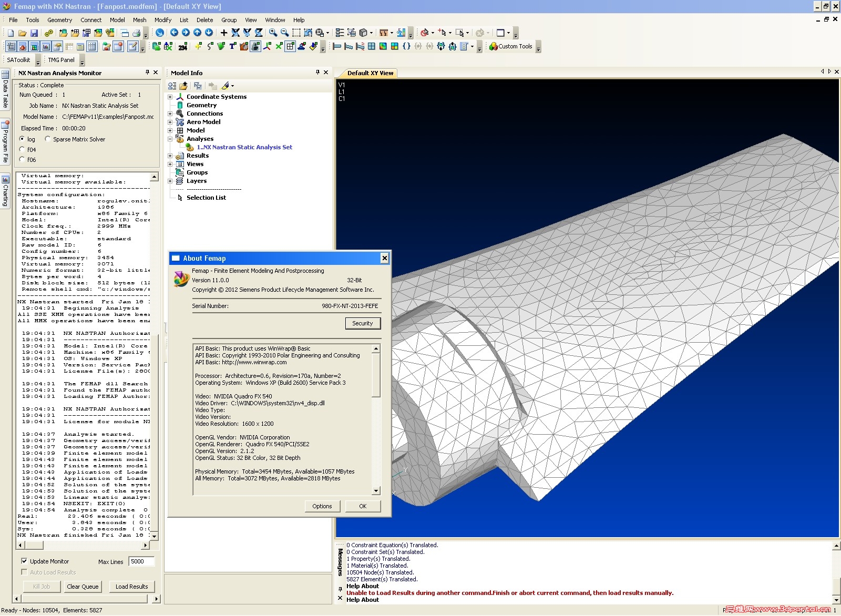Toggle the Auto Load Results checkbox

[24, 572]
